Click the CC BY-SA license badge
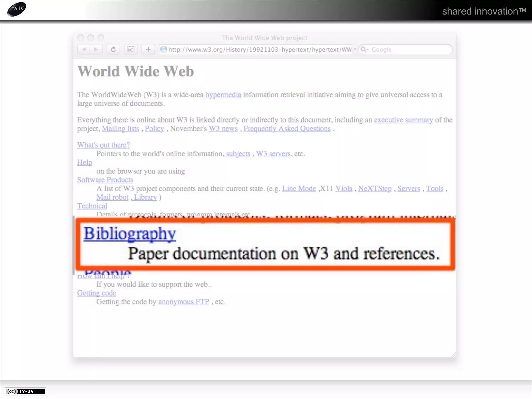 click(25, 391)
